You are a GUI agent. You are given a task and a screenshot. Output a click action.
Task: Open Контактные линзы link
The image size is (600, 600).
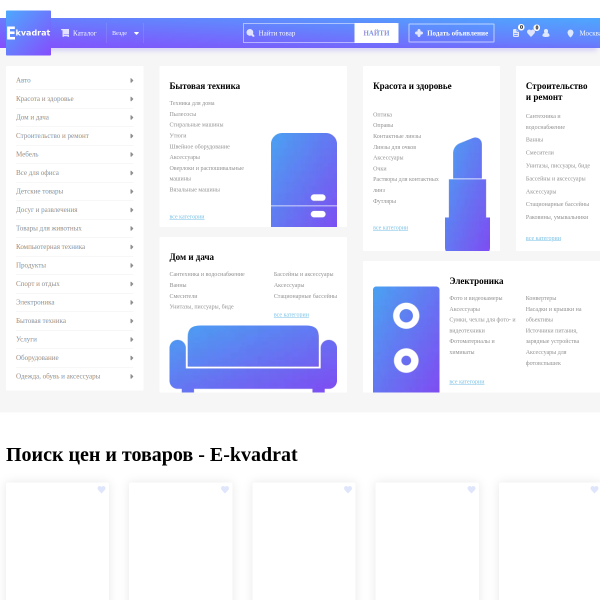(397, 136)
